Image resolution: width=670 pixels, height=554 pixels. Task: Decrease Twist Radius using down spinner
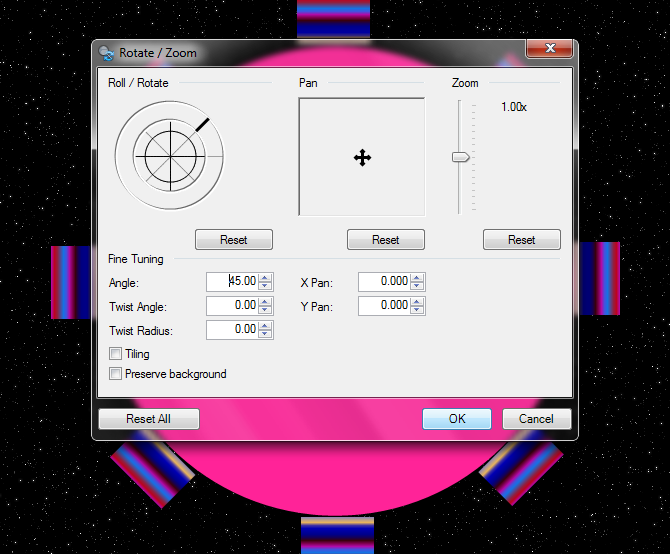(x=265, y=334)
